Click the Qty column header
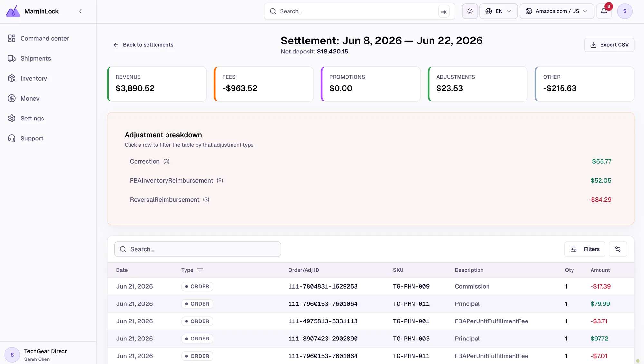 [x=569, y=270]
